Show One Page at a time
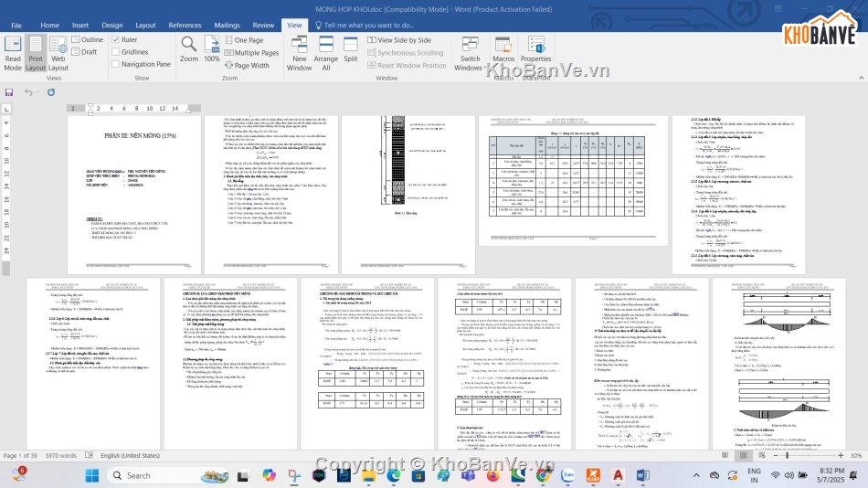Image resolution: width=868 pixels, height=488 pixels. tap(244, 40)
